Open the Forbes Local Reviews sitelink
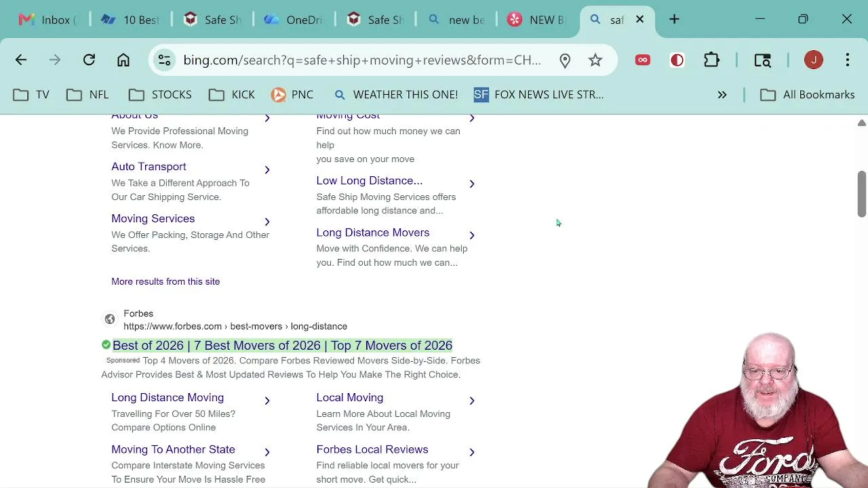 (x=372, y=449)
